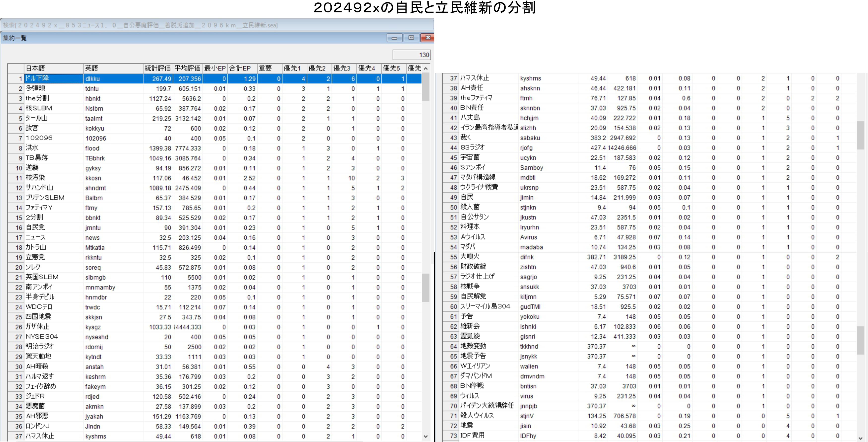Select the カトラ山 cell
The height and width of the screenshot is (442, 868).
tap(54, 247)
